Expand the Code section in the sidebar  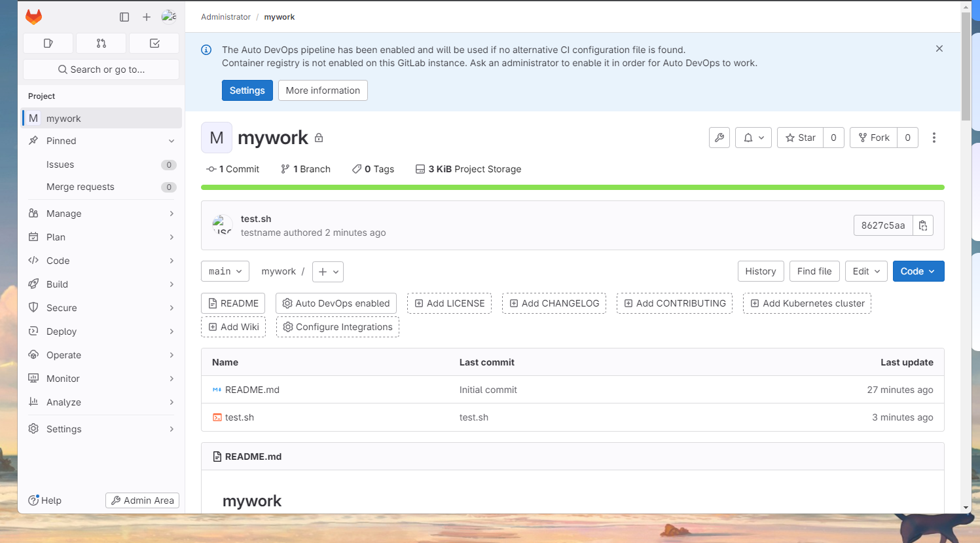[101, 261]
